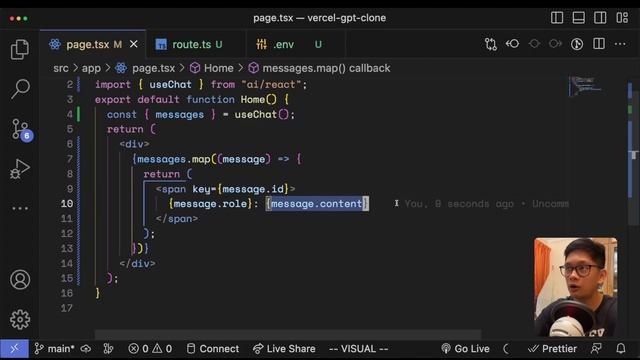Open the Search view in activity bar
Image resolution: width=640 pixels, height=360 pixels.
(20, 89)
